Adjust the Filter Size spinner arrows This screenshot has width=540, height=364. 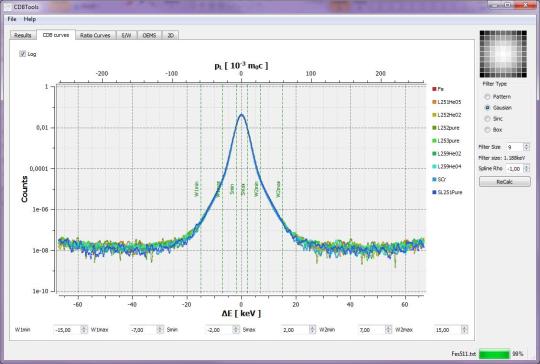526,147
